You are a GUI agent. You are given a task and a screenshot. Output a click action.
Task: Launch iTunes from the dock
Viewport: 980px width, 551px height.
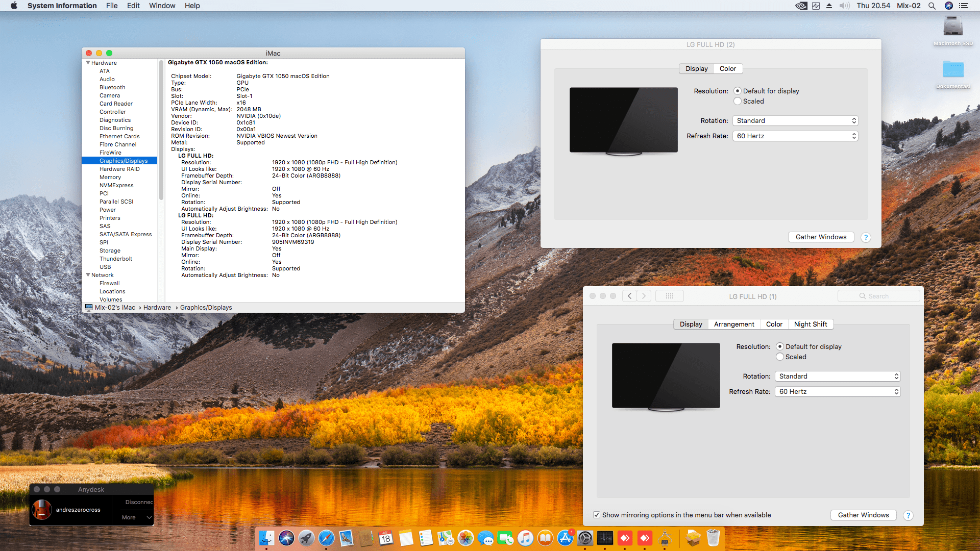click(x=525, y=538)
